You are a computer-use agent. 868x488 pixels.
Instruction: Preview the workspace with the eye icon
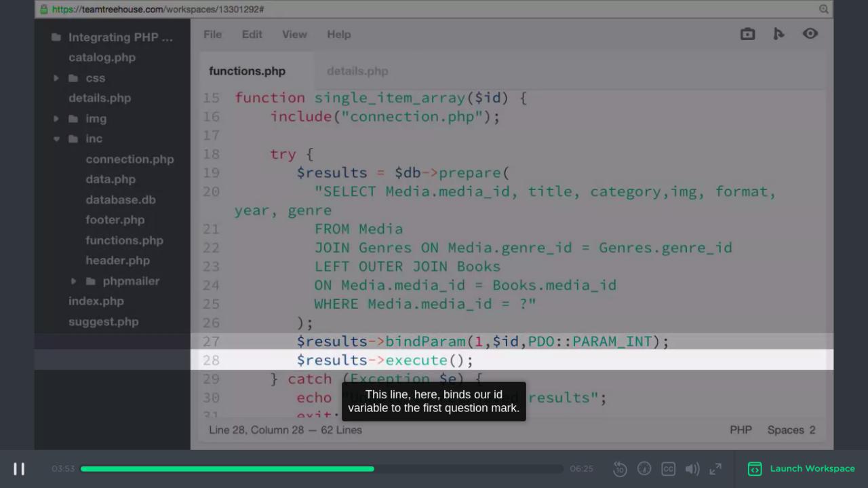click(810, 34)
